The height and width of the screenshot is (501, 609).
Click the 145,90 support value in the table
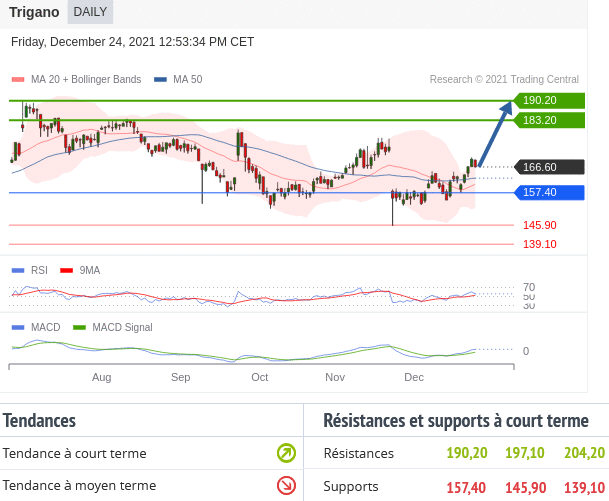coord(525,487)
